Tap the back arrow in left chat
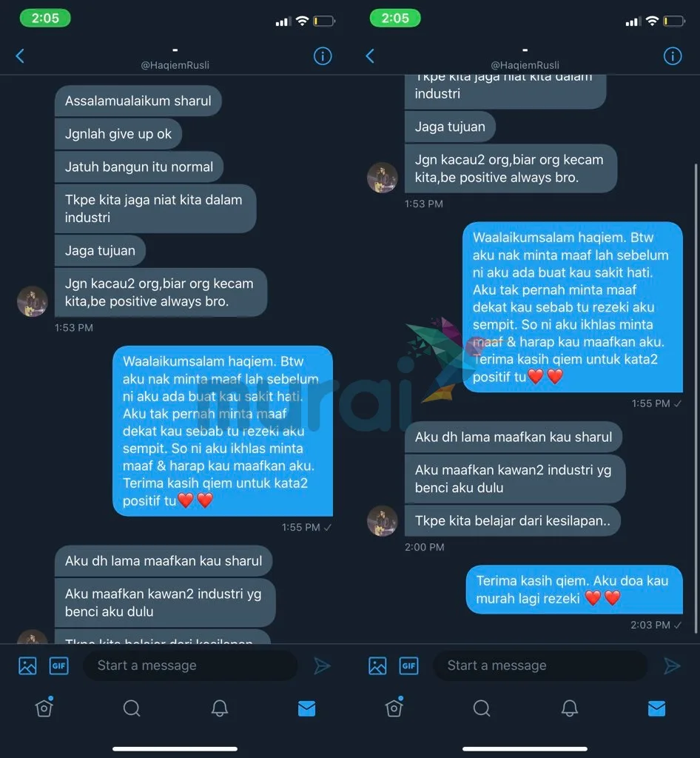 click(x=20, y=56)
